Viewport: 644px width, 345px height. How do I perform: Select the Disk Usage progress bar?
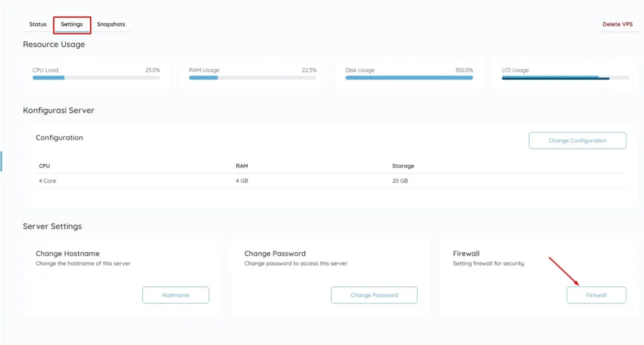click(x=409, y=78)
